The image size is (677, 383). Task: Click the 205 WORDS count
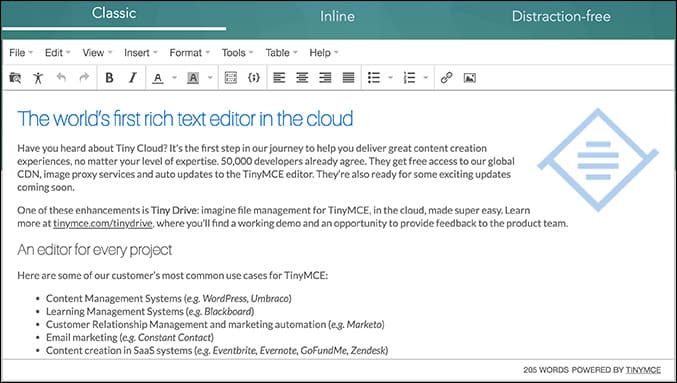(546, 370)
